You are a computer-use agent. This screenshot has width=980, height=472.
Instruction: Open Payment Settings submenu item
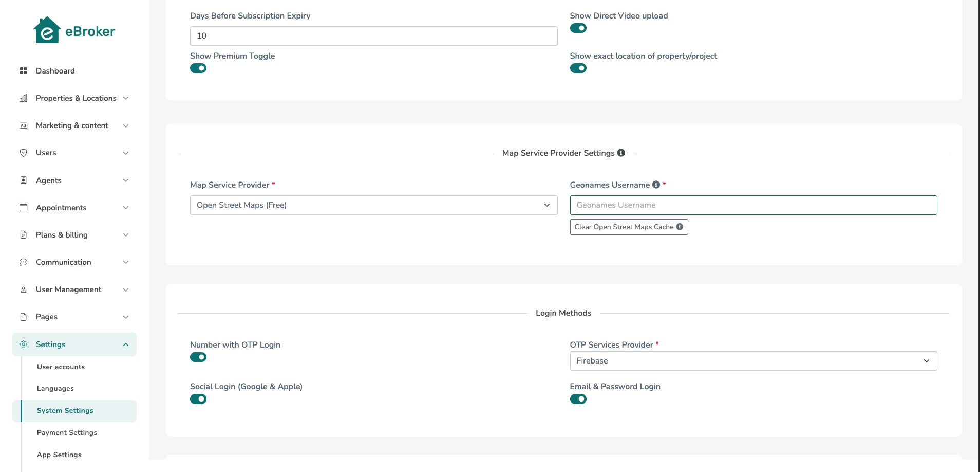pyautogui.click(x=67, y=432)
